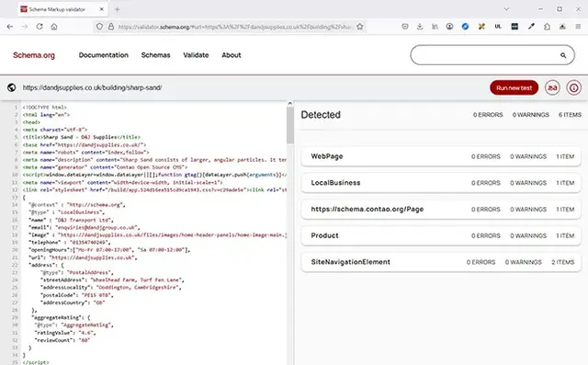This screenshot has height=365, width=588.
Task: Click the "openingHours" code line
Action: point(109,250)
